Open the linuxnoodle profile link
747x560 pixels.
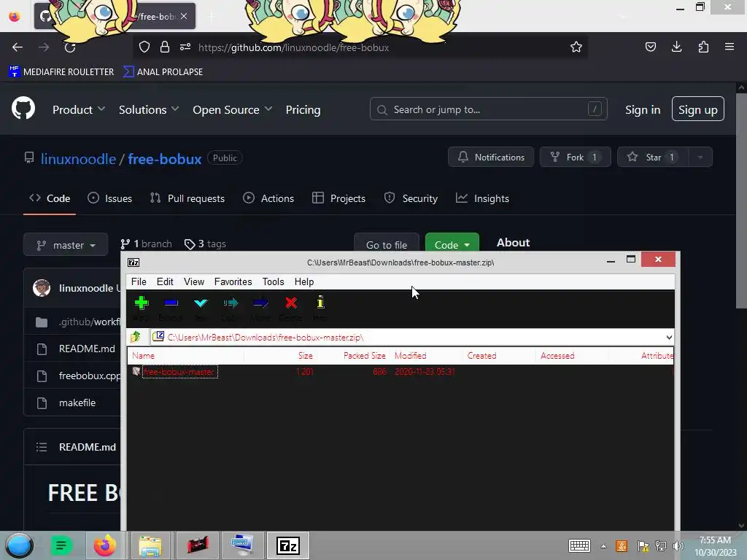click(x=78, y=158)
